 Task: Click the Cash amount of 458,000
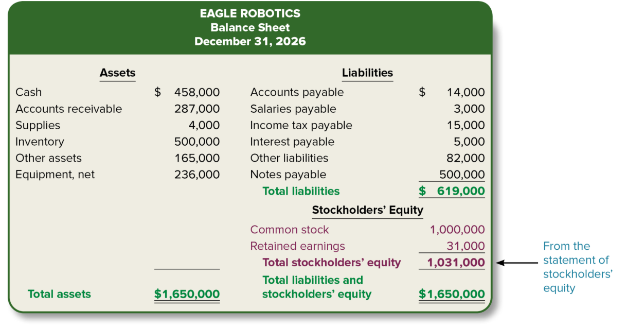pos(196,92)
